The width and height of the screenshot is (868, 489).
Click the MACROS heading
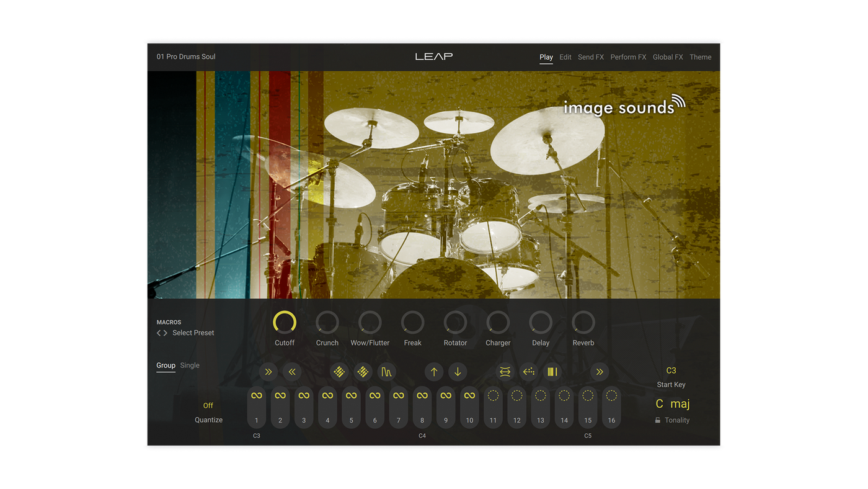coord(169,322)
